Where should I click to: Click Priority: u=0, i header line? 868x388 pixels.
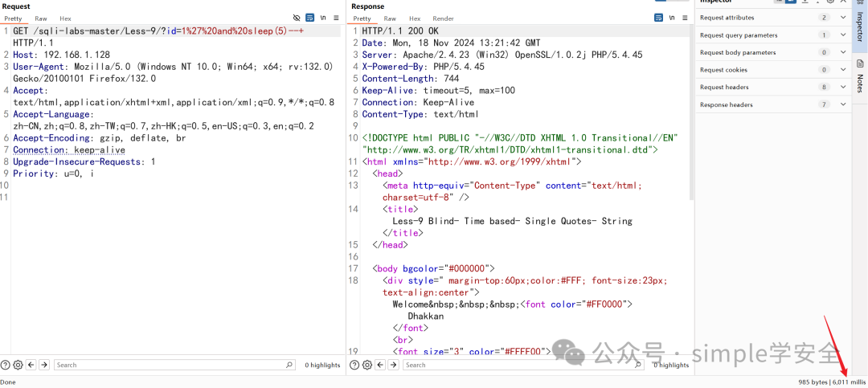pos(54,174)
